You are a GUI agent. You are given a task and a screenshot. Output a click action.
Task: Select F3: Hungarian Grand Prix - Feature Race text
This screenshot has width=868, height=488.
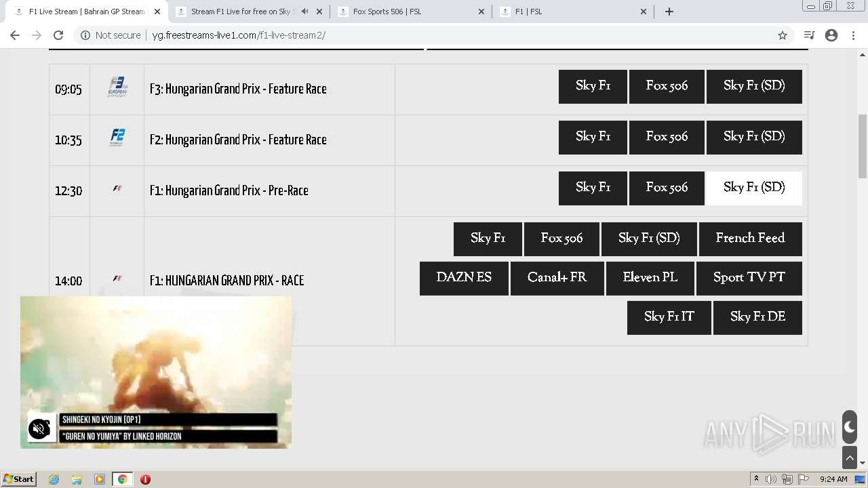coord(238,89)
